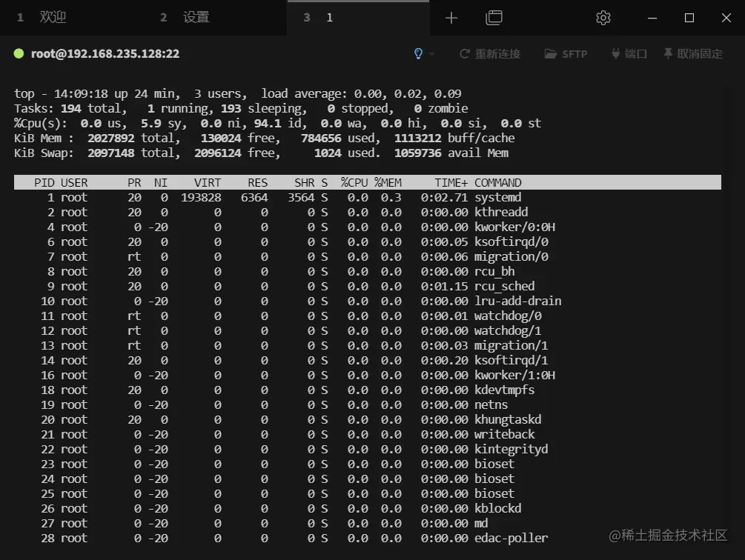This screenshot has height=560, width=745.
Task: Expand the dropdown arrow beside the lightbulb
Action: point(431,54)
